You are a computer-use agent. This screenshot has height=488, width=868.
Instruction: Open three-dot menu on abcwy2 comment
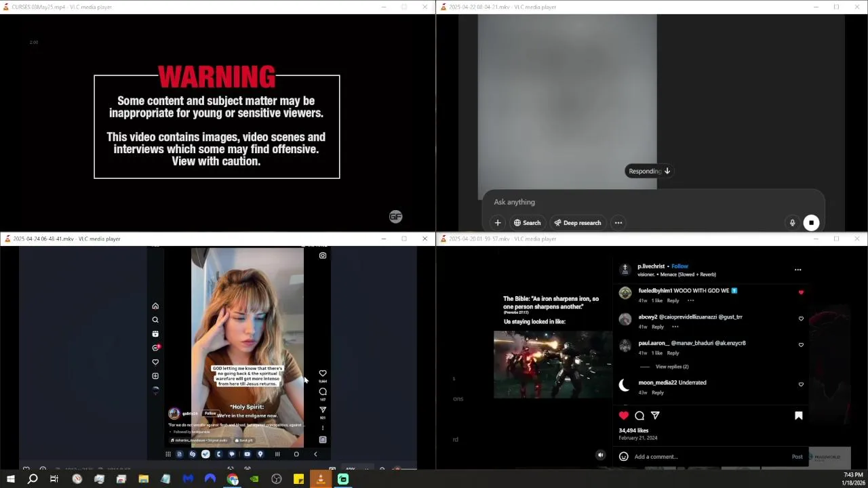point(675,327)
